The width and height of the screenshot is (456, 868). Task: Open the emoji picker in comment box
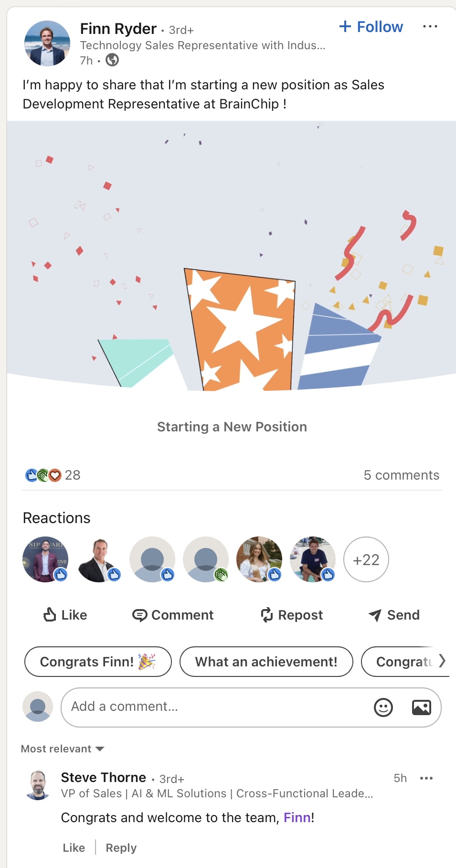coord(383,707)
